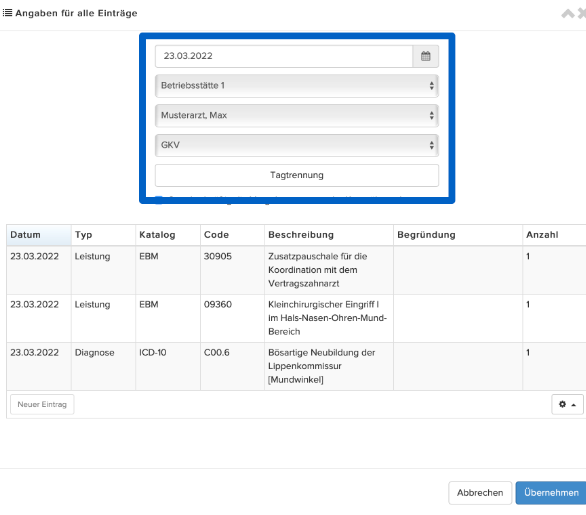Click the Diagnose type cell
Viewport: 586px width, 515px height.
[x=104, y=367]
